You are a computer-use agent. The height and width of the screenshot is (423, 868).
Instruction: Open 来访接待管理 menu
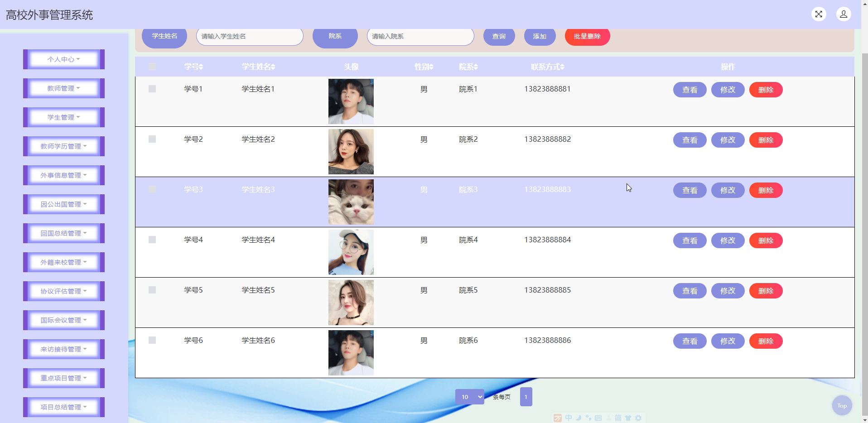[x=64, y=349]
